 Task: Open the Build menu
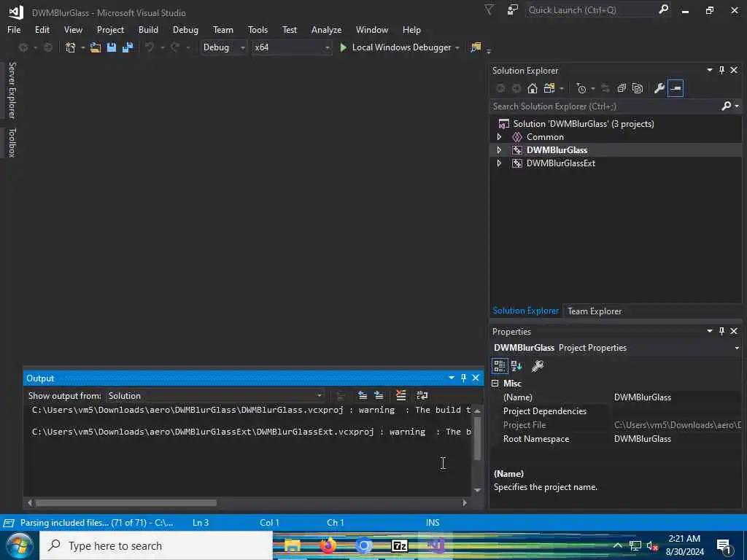(148, 29)
